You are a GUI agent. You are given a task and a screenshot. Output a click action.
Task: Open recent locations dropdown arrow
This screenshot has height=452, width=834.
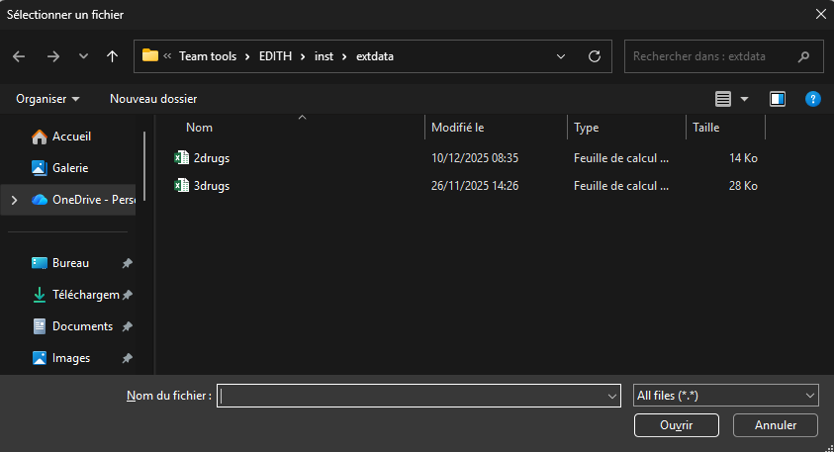click(83, 57)
